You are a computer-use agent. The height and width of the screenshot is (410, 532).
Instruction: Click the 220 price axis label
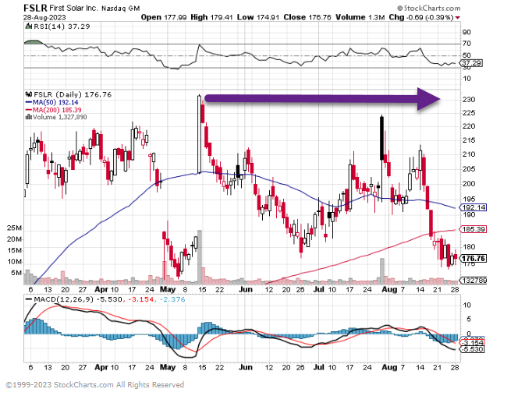point(469,126)
